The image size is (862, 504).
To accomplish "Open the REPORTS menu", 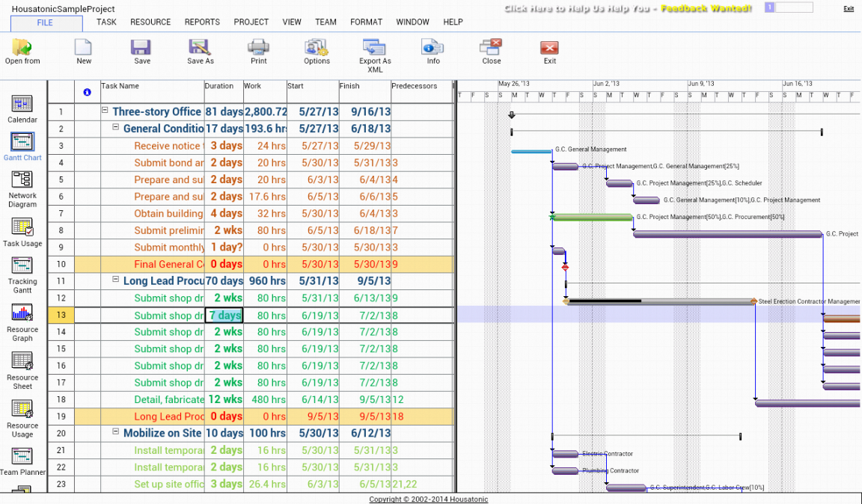I will (x=202, y=22).
